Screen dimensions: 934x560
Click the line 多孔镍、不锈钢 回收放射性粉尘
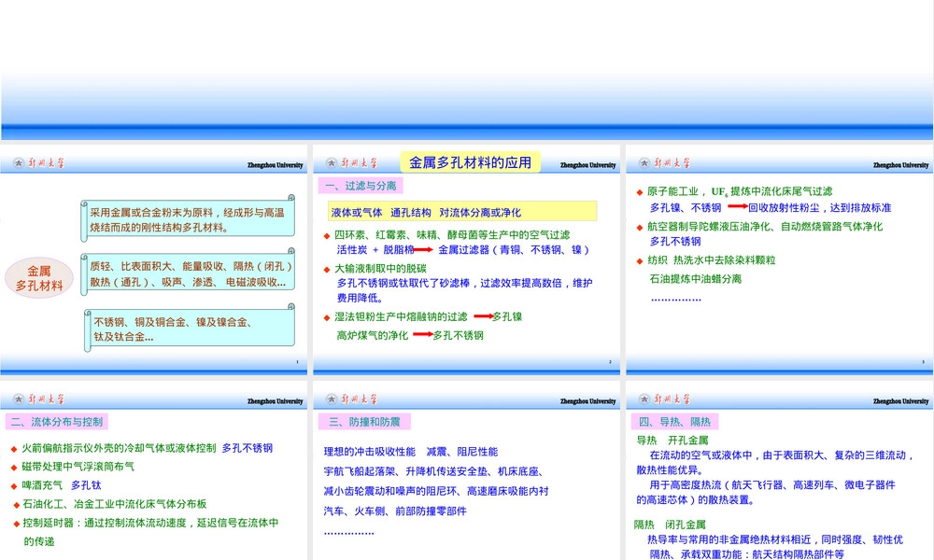click(771, 208)
